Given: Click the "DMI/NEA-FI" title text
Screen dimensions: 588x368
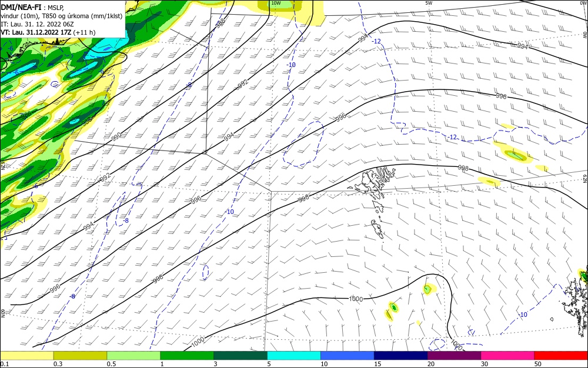Looking at the screenshot, I should (x=21, y=8).
